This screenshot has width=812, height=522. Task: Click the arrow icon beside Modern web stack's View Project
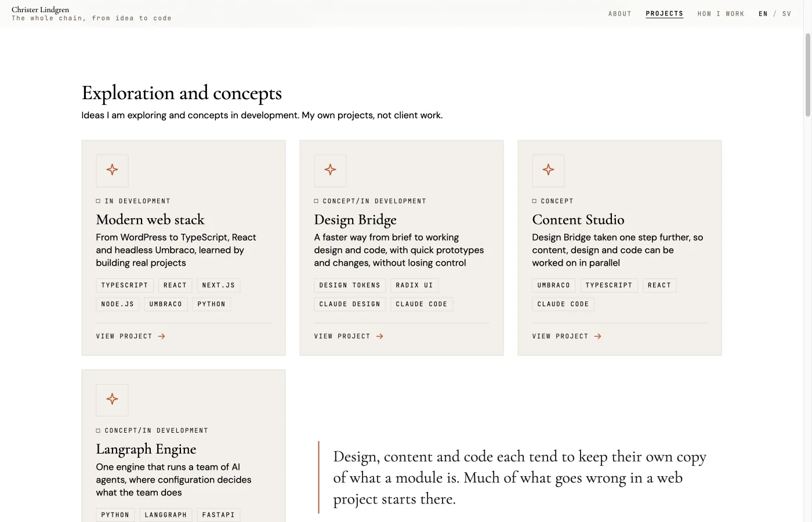(x=162, y=336)
